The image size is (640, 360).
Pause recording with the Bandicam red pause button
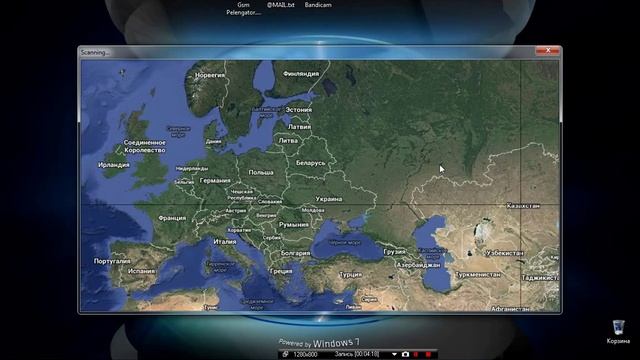pyautogui.click(x=416, y=354)
